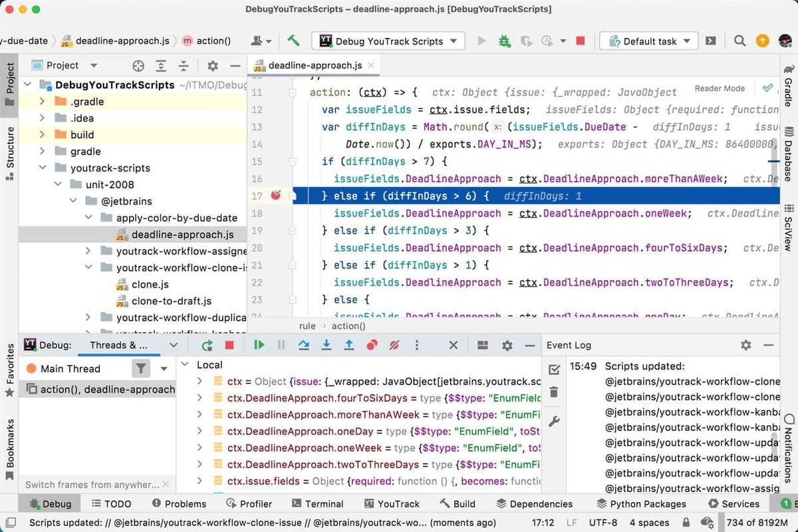Open the Default task dropdown
The image size is (798, 532).
(x=649, y=41)
